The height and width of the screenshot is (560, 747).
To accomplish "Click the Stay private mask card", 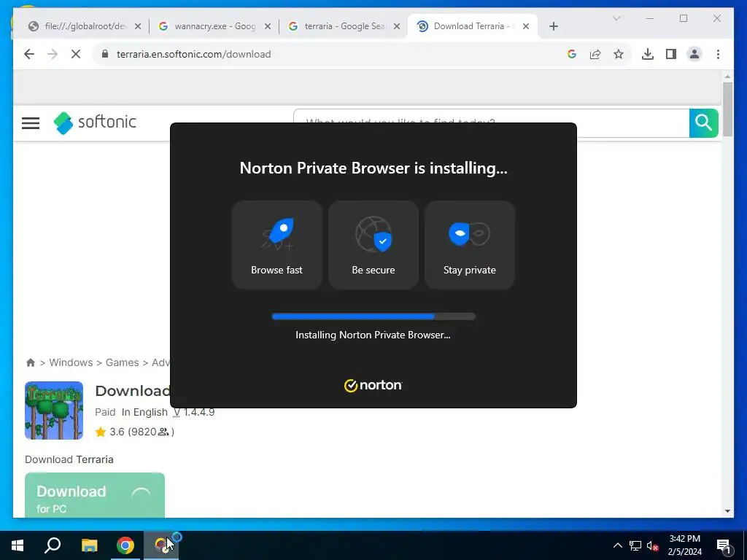I will click(x=470, y=245).
